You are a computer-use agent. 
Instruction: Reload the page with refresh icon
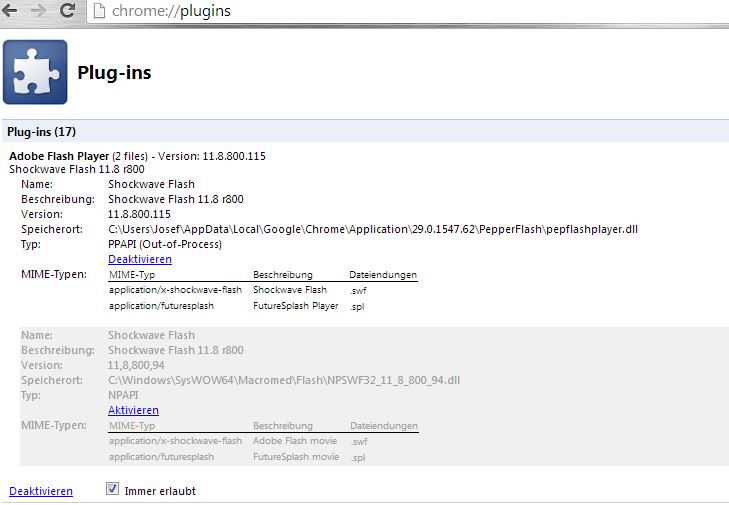68,10
